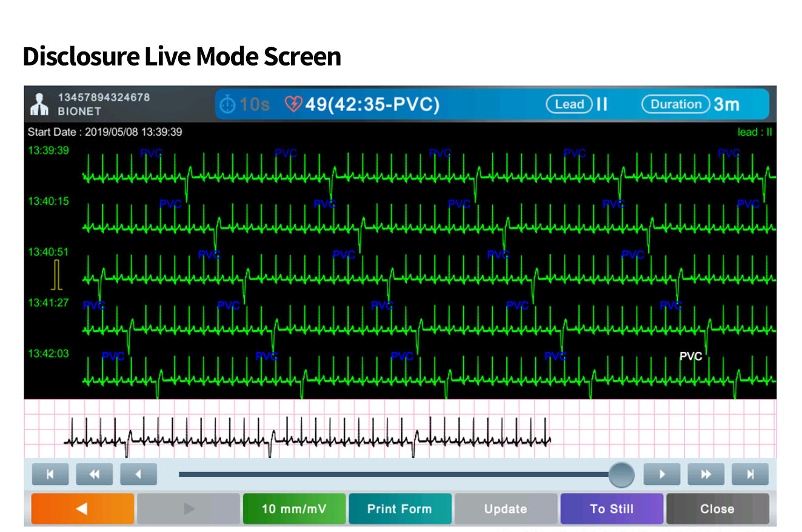Click the Print Form button
This screenshot has width=802, height=532.
pyautogui.click(x=400, y=508)
